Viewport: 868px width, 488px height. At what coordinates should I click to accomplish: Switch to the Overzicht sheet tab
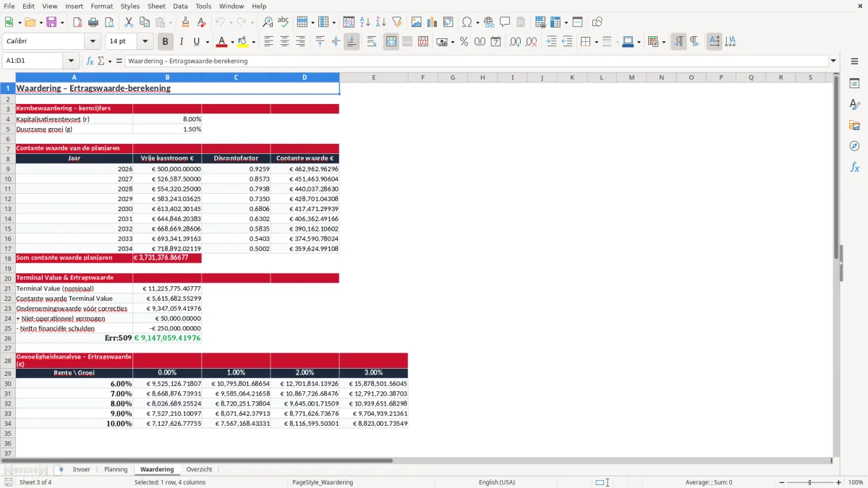pyautogui.click(x=199, y=469)
